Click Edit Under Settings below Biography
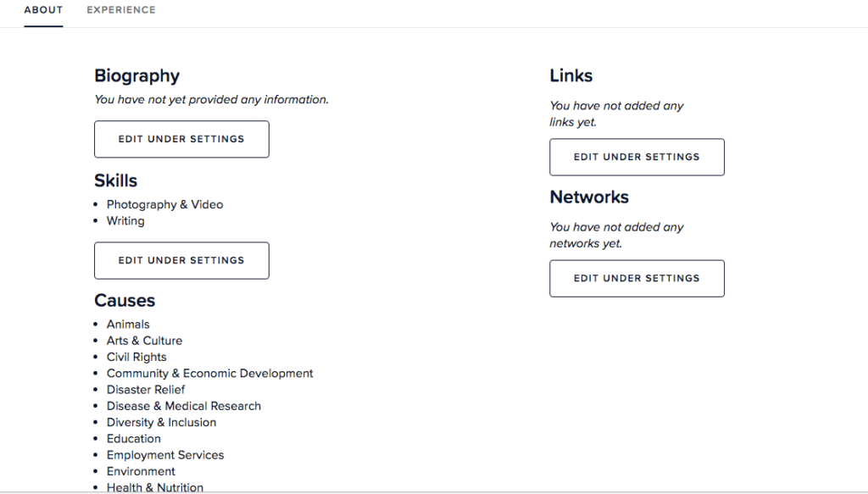This screenshot has width=868, height=494. click(181, 139)
